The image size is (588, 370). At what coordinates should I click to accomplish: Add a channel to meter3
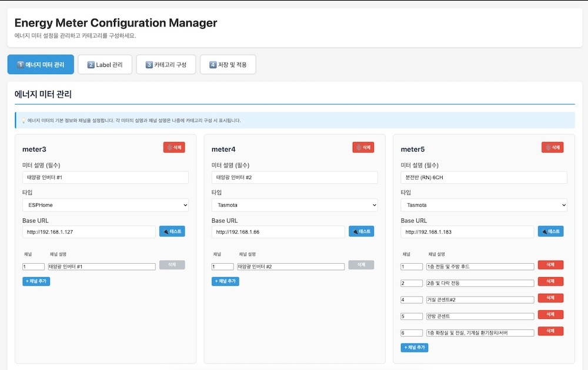point(36,281)
